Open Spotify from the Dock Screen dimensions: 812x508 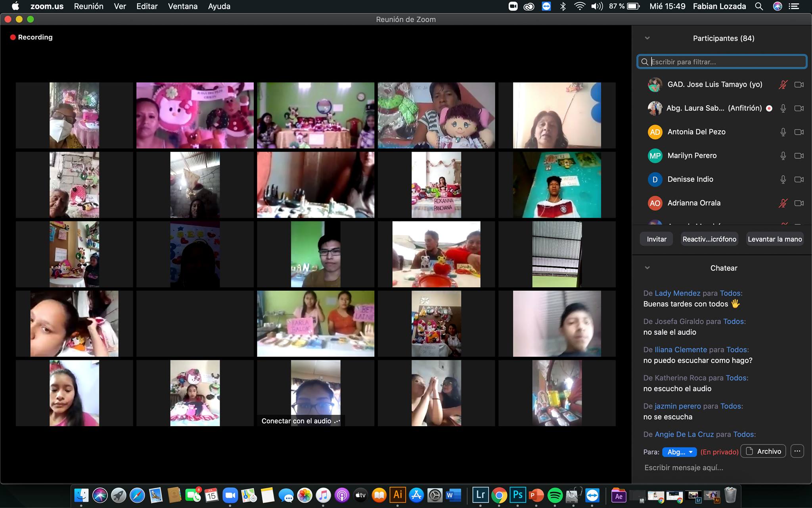[x=555, y=495]
